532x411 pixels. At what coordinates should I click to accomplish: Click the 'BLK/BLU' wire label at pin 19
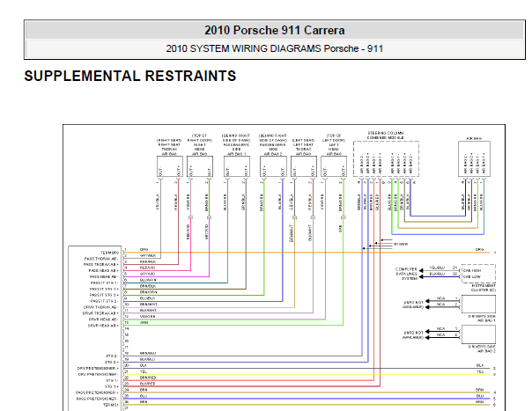pos(148,359)
